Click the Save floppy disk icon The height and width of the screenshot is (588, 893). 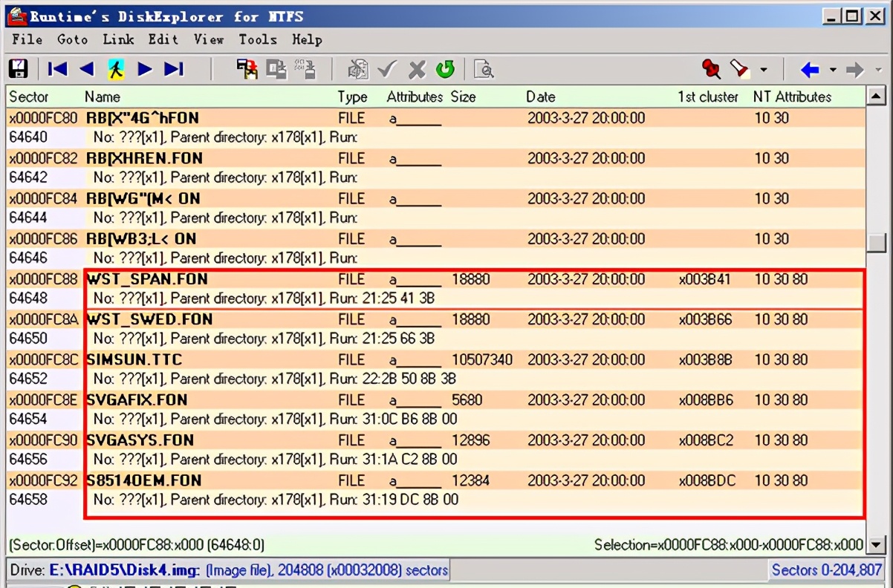click(x=18, y=69)
